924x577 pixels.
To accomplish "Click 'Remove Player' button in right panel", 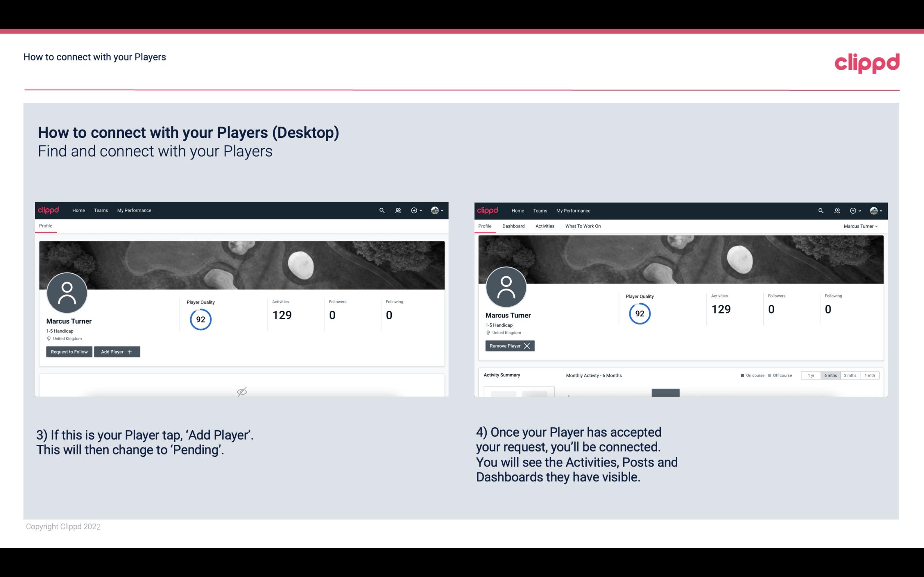I will [x=509, y=346].
